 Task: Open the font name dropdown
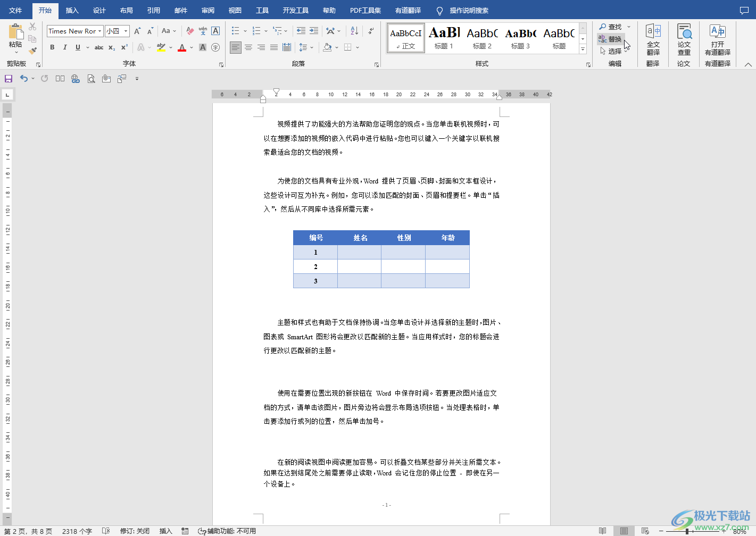99,31
